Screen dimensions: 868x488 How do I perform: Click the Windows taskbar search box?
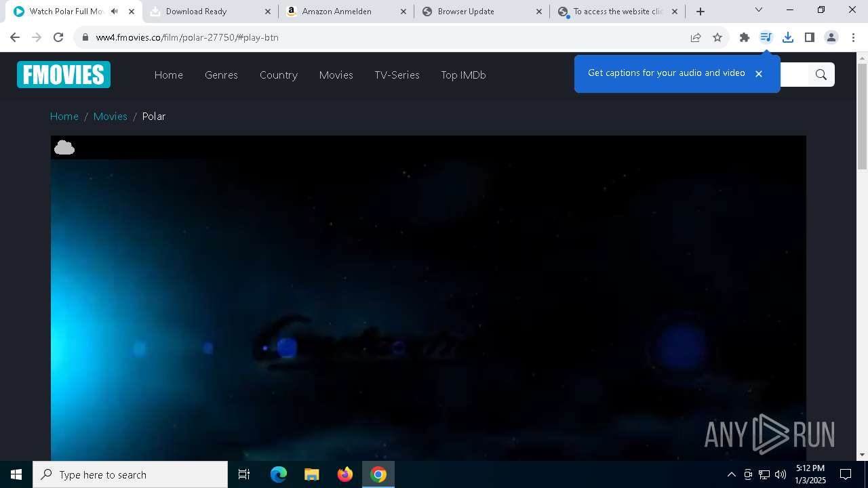[x=130, y=474]
